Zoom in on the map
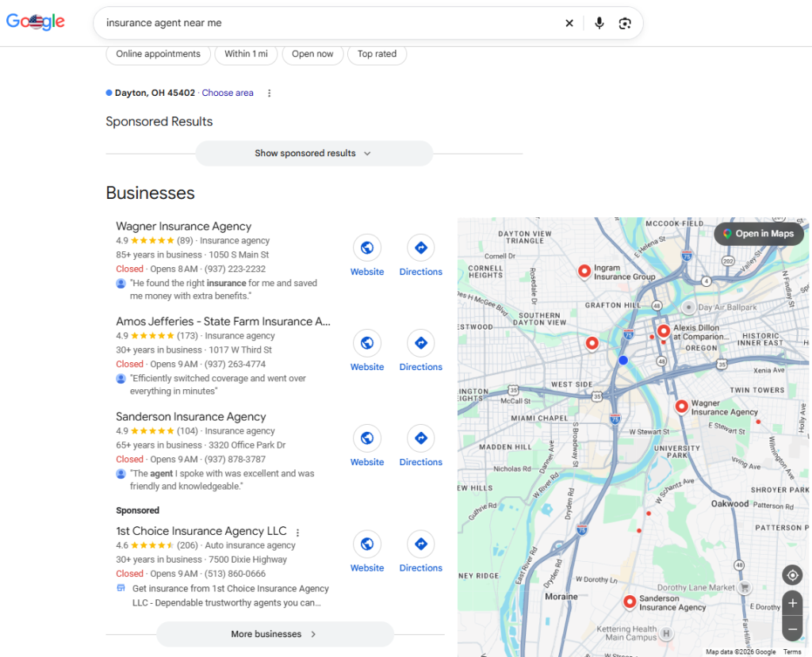The image size is (812, 657). click(x=792, y=603)
